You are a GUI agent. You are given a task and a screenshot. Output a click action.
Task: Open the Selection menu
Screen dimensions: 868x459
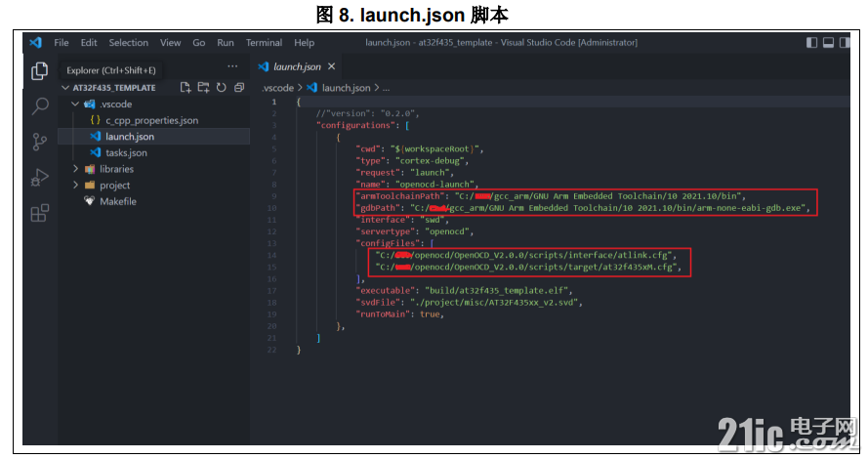coord(129,43)
